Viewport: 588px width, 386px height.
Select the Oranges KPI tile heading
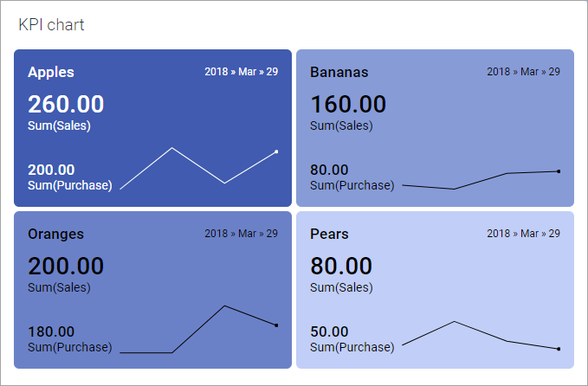coord(56,234)
